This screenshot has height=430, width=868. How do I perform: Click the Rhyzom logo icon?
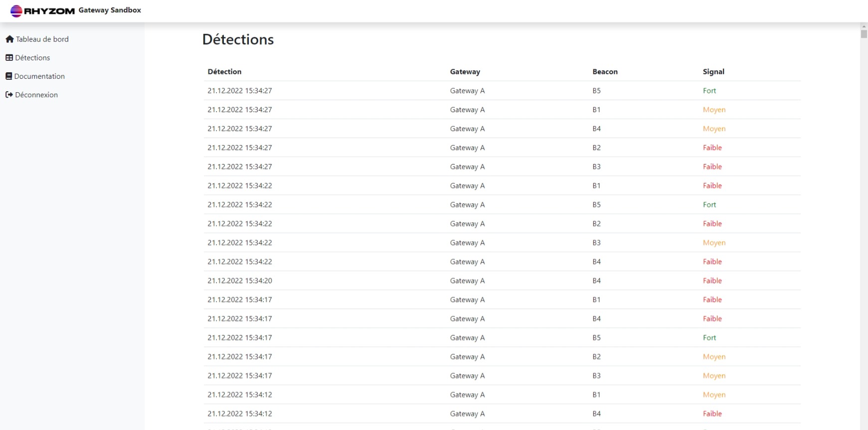click(16, 10)
